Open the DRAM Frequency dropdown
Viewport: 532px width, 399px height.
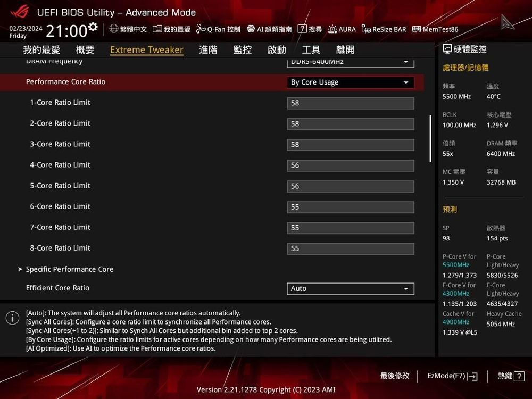[350, 62]
